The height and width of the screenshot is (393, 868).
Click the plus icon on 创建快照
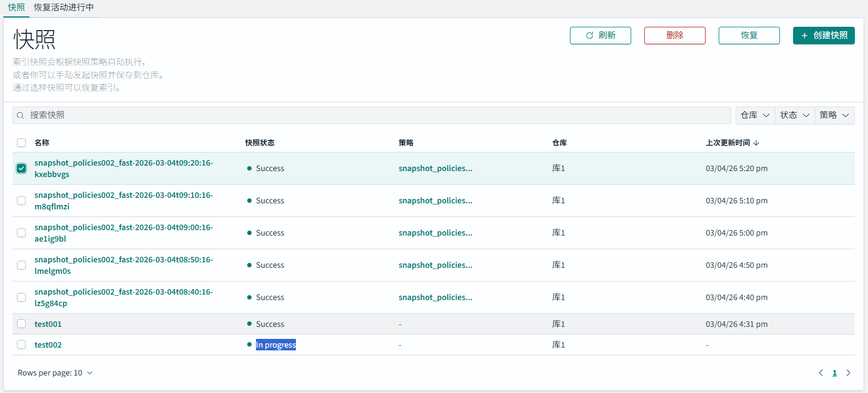tap(805, 36)
